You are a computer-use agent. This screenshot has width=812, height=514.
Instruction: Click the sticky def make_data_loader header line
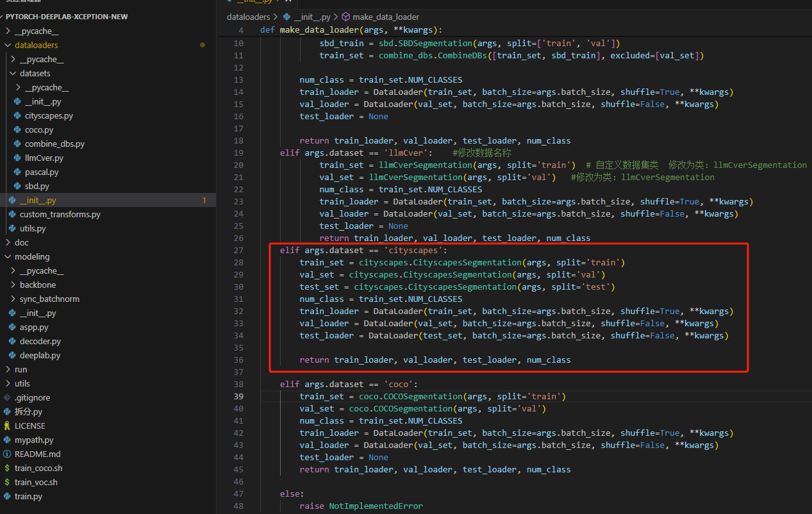513,30
